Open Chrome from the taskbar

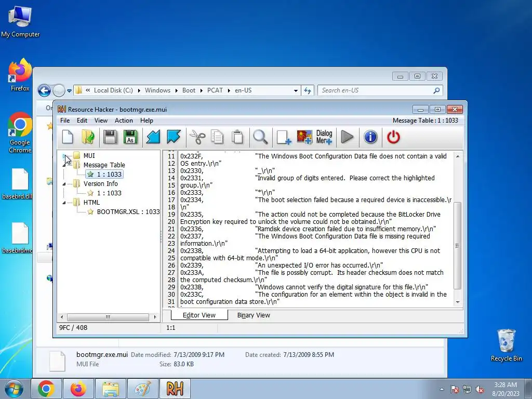46,389
